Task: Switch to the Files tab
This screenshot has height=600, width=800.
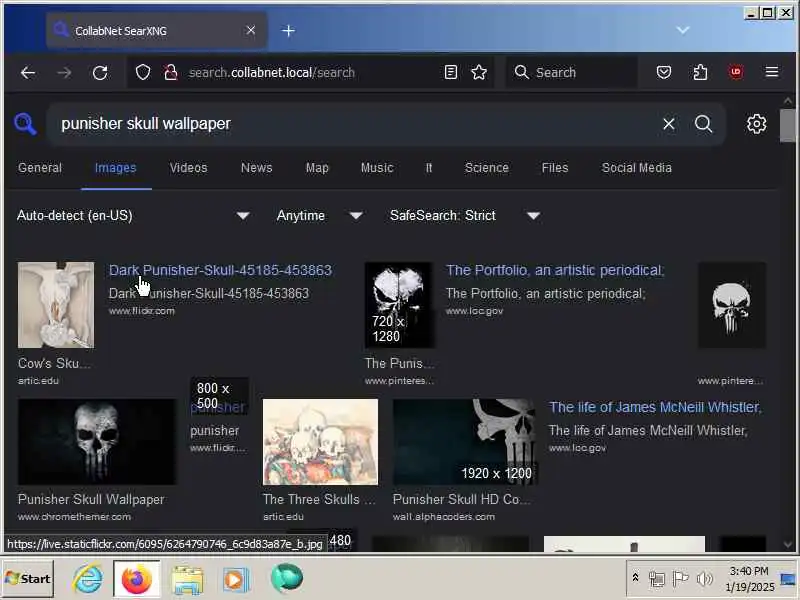Action: tap(555, 168)
